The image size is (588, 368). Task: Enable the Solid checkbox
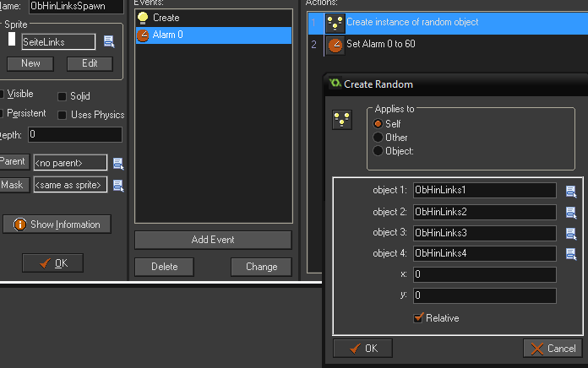(63, 97)
